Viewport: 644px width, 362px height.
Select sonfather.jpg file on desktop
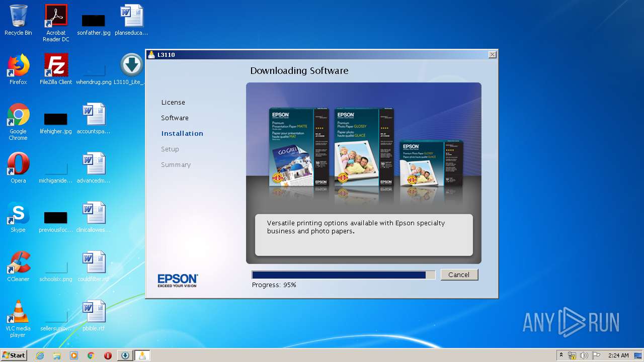click(94, 24)
